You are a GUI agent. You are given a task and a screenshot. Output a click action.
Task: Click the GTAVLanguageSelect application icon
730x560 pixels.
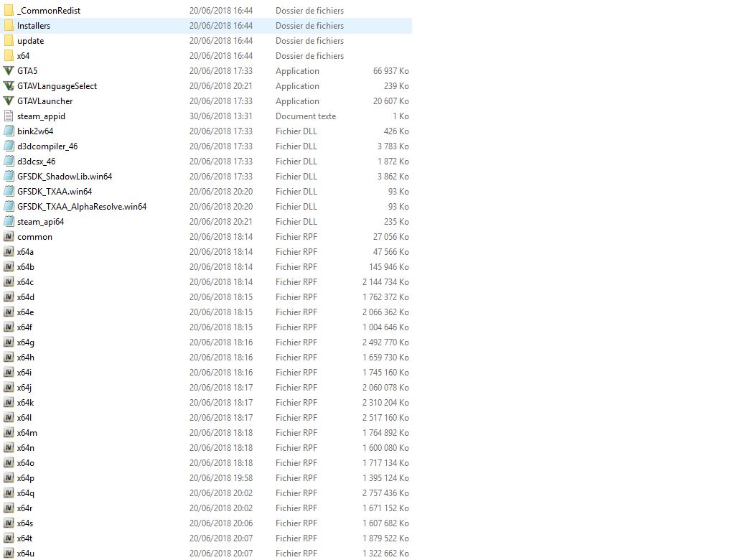9,86
